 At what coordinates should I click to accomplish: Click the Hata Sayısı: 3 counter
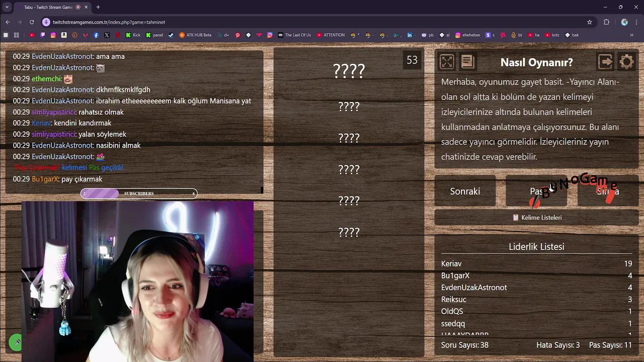click(x=558, y=345)
